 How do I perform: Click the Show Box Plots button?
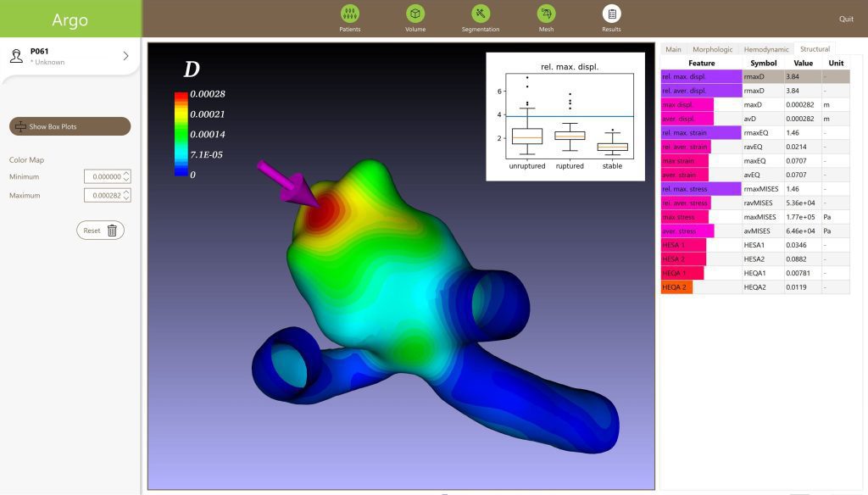pyautogui.click(x=70, y=126)
